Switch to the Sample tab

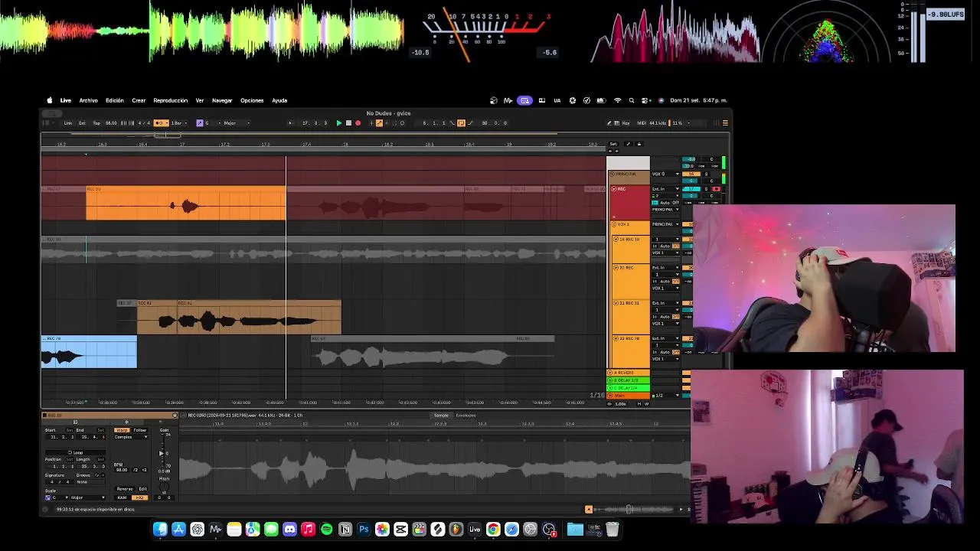pyautogui.click(x=441, y=416)
